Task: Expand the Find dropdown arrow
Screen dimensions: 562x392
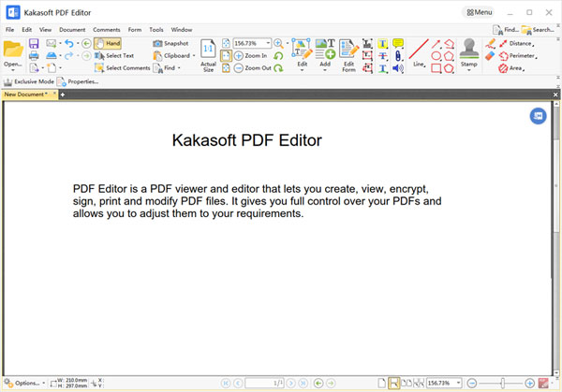Action: point(179,68)
